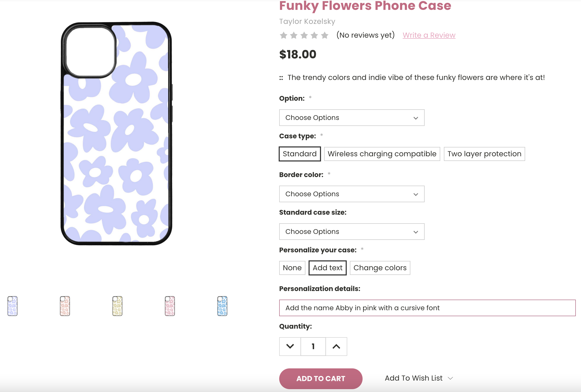The width and height of the screenshot is (581, 392).
Task: Expand the Border color dropdown
Action: (352, 194)
